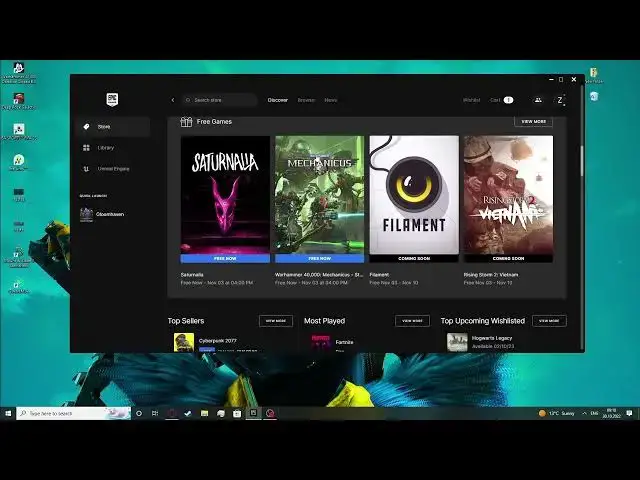This screenshot has height=480, width=640.
Task: Click View More next to Top Sellers
Action: (276, 321)
